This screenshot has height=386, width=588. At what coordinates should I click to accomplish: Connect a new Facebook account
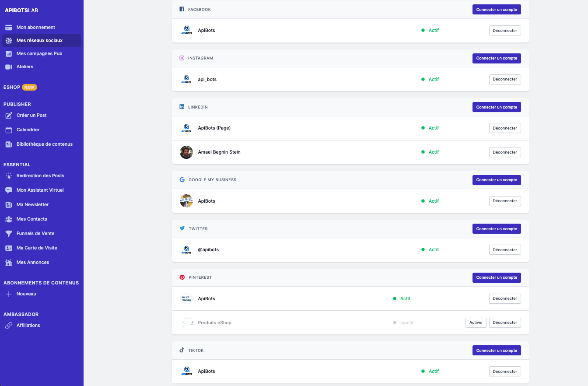click(x=497, y=10)
